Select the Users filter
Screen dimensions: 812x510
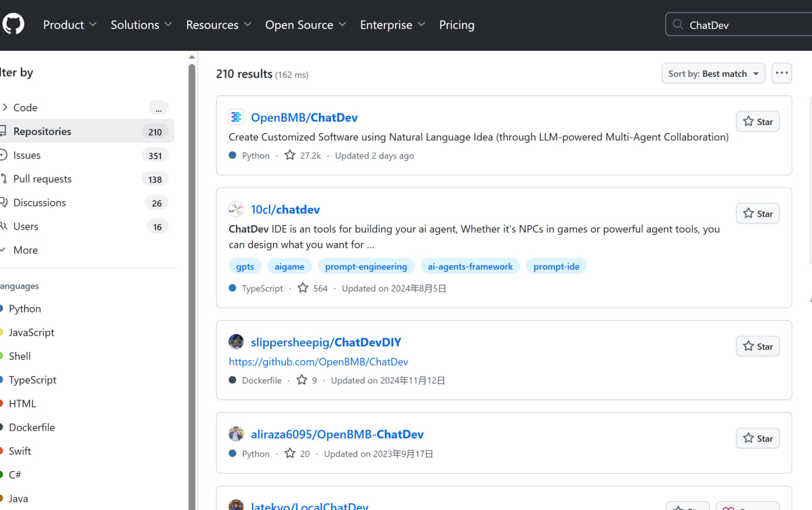(86, 226)
